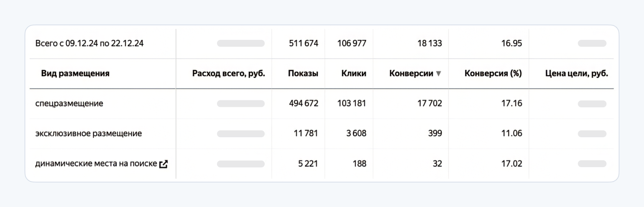Select the спецразмещение row label

[69, 103]
